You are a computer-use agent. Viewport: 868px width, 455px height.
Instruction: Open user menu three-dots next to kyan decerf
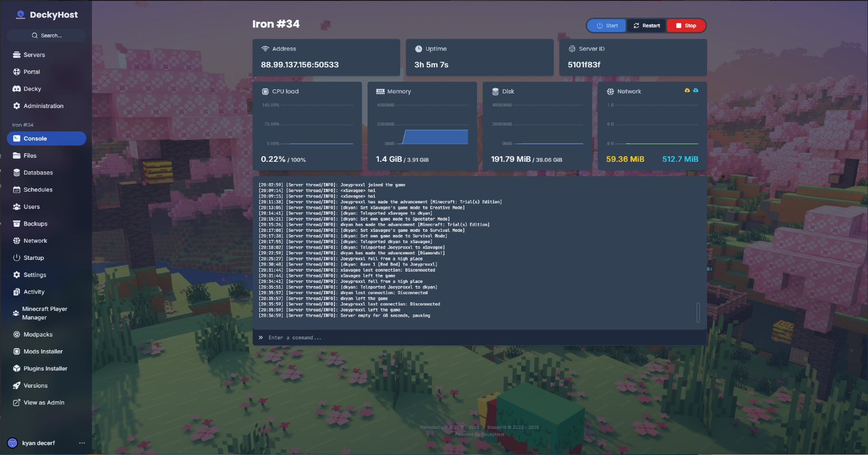[x=82, y=443]
